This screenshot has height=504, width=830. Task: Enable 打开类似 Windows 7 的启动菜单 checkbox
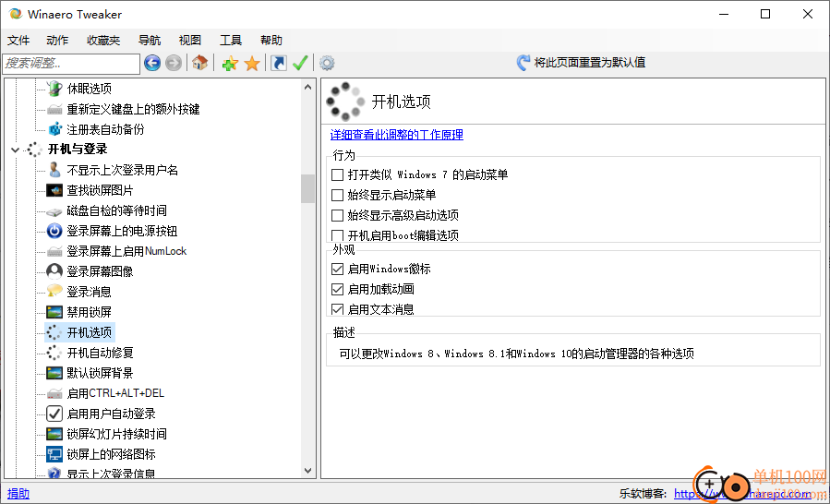pyautogui.click(x=337, y=174)
